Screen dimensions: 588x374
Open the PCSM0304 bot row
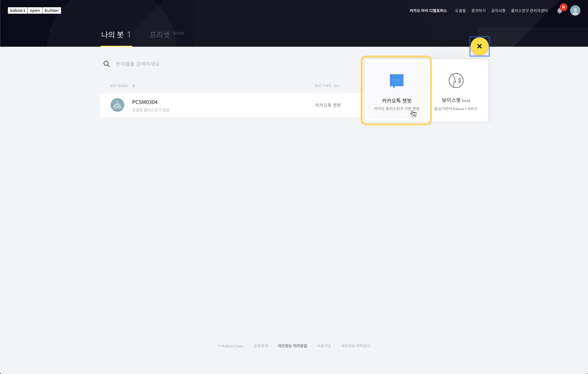tap(230, 105)
